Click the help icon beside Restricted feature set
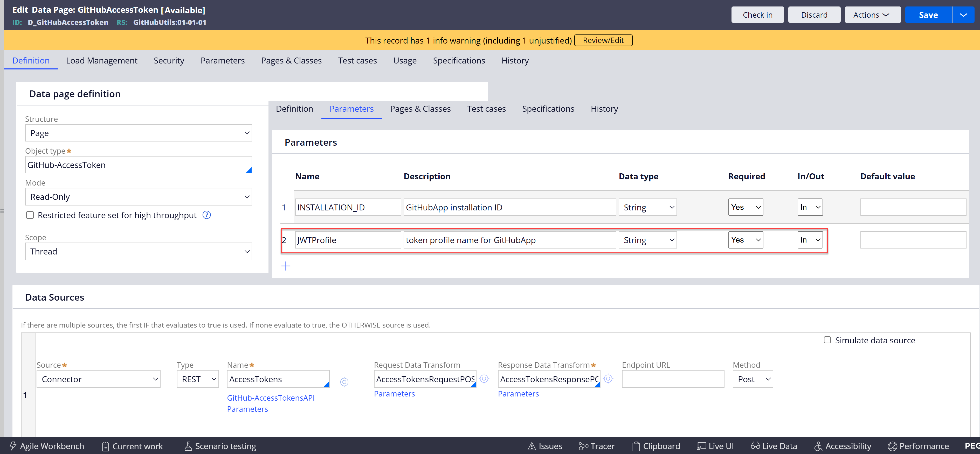The image size is (980, 454). point(206,215)
